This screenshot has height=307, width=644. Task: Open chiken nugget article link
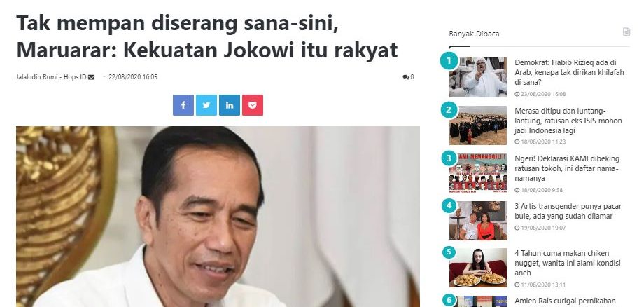tap(568, 263)
